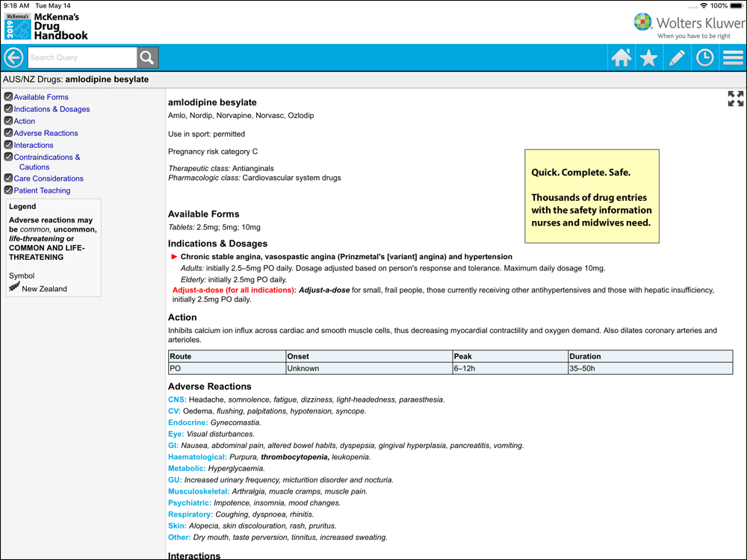Click the CNS adverse reactions label
The image size is (747, 560).
[x=177, y=399]
